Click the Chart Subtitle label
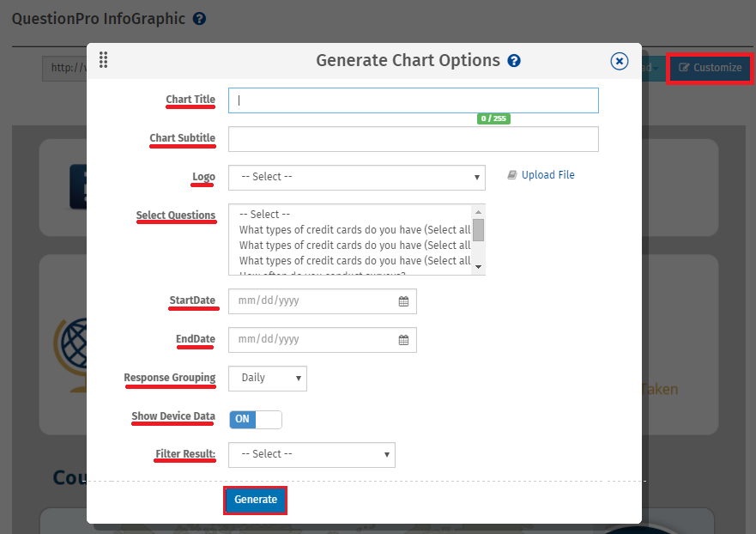756x534 pixels. click(182, 138)
